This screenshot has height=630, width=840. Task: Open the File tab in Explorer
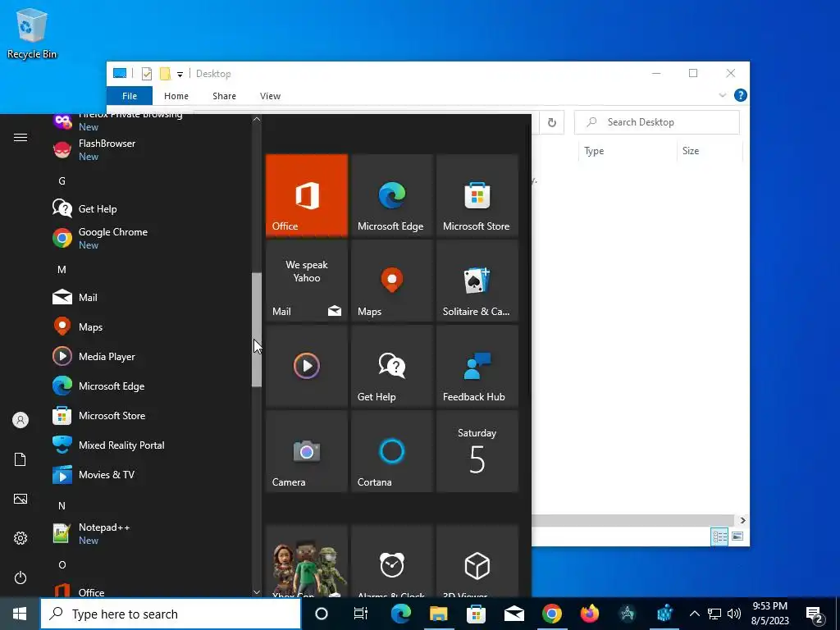129,96
